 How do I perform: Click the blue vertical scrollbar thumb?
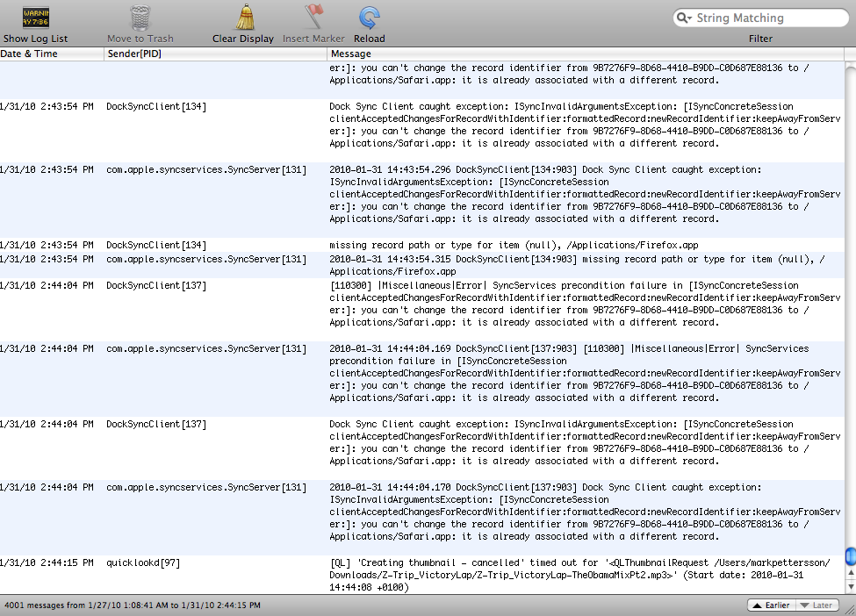[851, 556]
